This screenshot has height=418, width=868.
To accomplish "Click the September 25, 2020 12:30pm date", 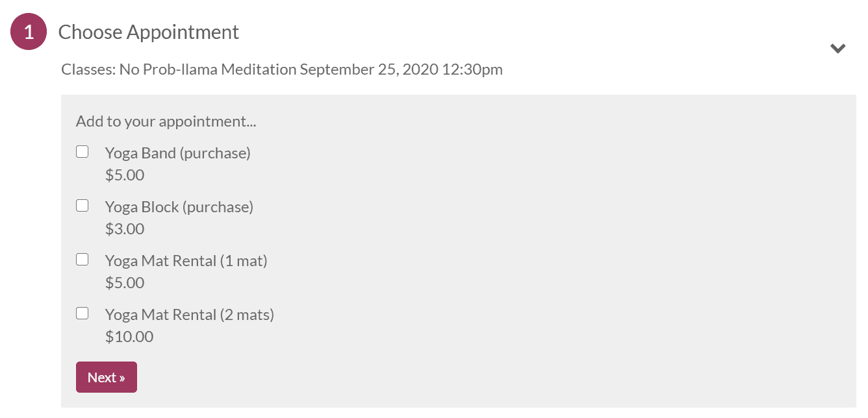I will (x=401, y=69).
